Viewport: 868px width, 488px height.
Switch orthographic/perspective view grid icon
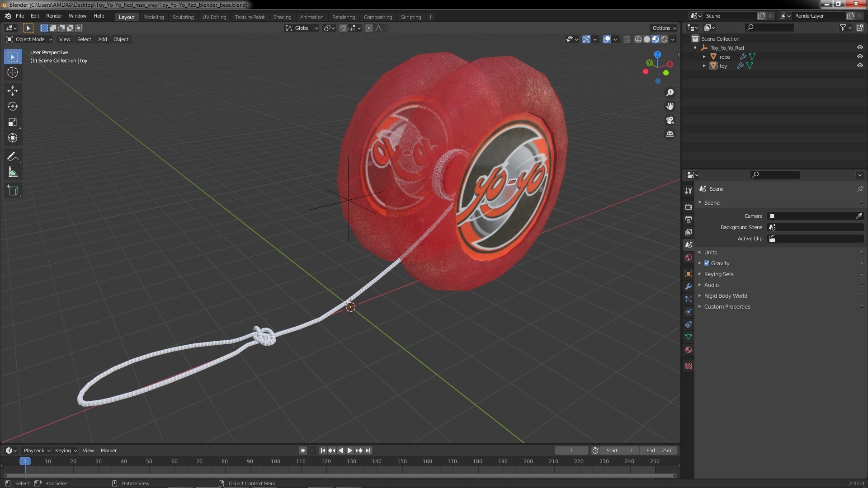670,134
